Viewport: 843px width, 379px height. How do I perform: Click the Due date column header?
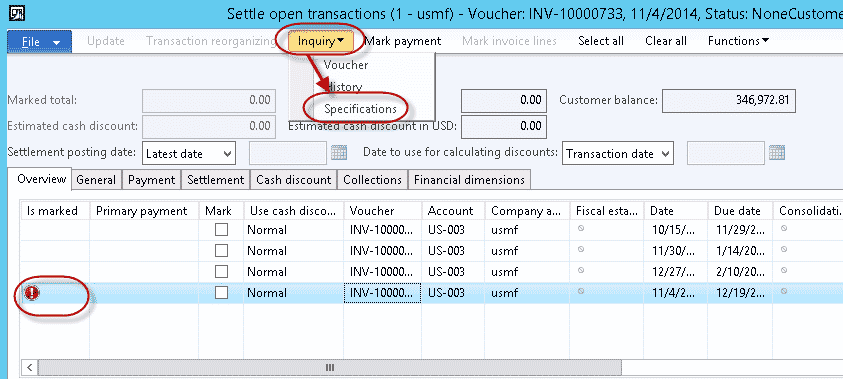(741, 211)
